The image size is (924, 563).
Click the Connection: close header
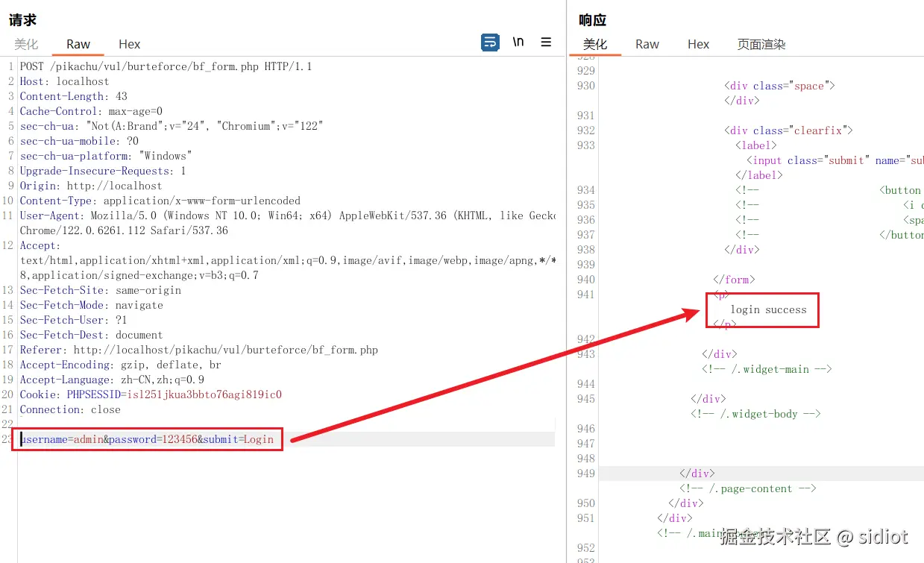point(70,409)
